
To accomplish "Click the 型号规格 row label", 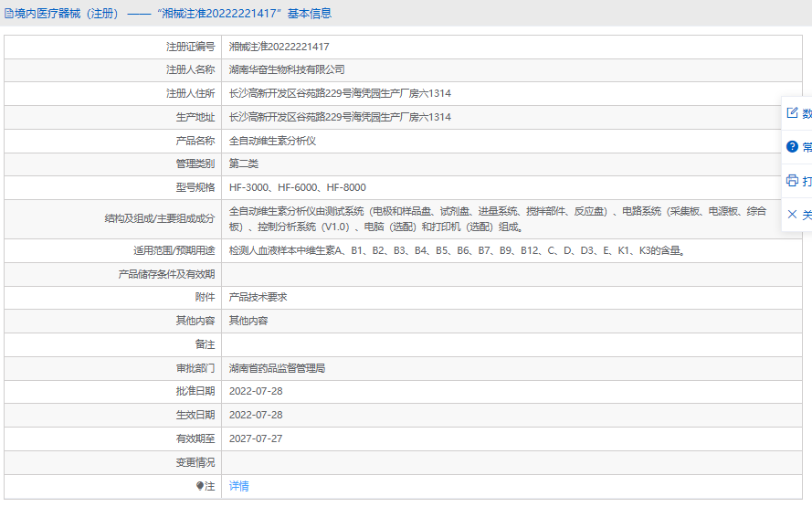I will coord(195,187).
